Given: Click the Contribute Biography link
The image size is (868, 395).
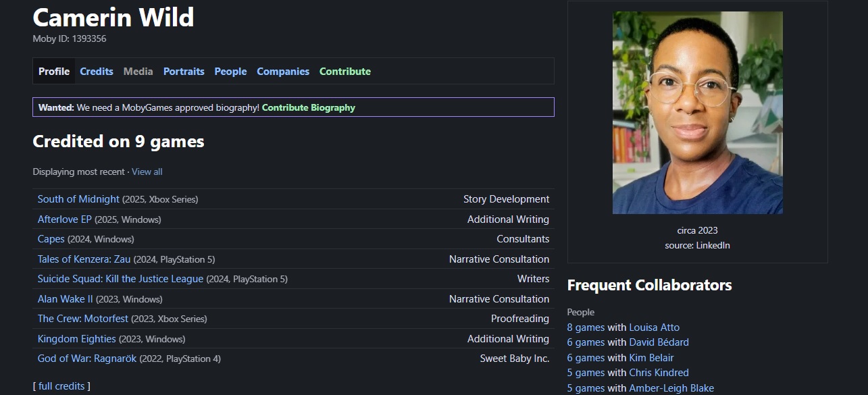Looking at the screenshot, I should click(309, 107).
